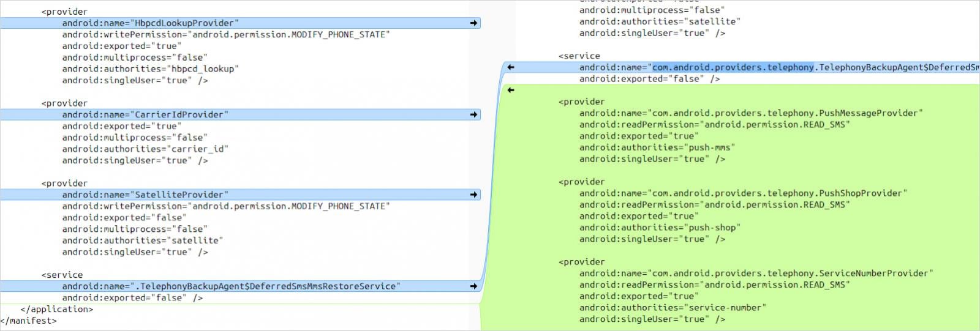Click the left <service tag line
980x331 pixels.
(x=62, y=275)
